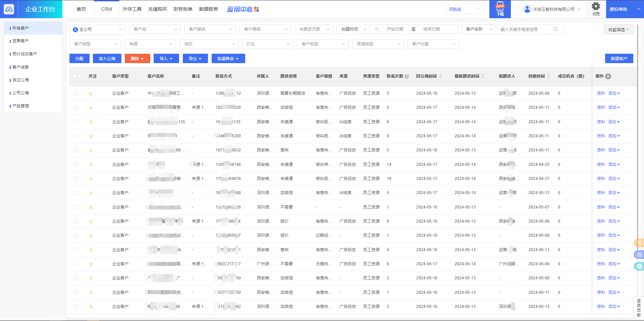Check the row with 需要长期跟进 progress
The height and width of the screenshot is (321, 644).
[x=75, y=93]
